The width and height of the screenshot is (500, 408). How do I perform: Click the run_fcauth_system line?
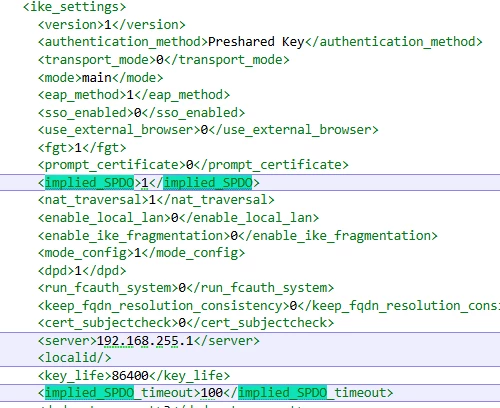pos(186,288)
